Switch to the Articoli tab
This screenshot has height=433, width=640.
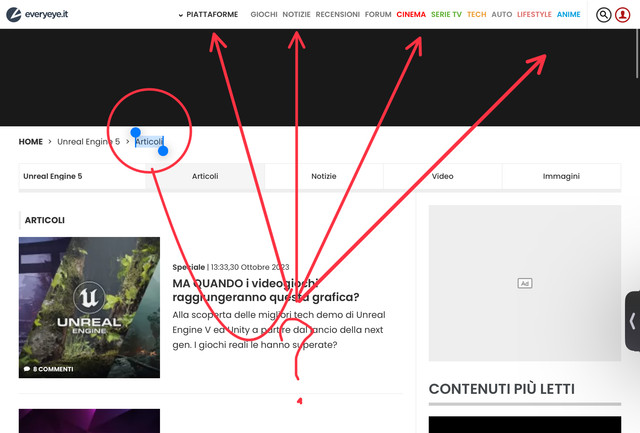pyautogui.click(x=205, y=176)
